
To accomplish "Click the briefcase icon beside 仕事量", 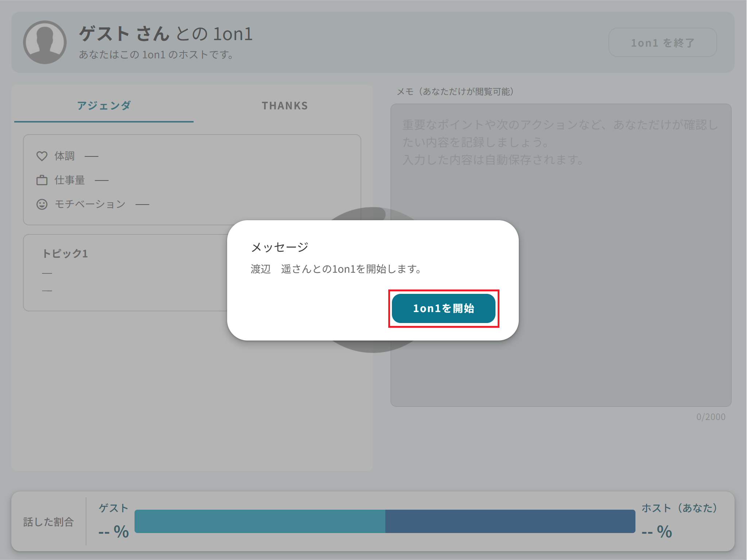I will point(42,180).
